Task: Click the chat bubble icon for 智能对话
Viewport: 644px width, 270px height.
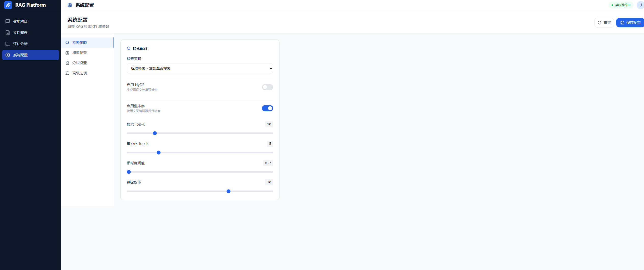Action: [x=8, y=21]
